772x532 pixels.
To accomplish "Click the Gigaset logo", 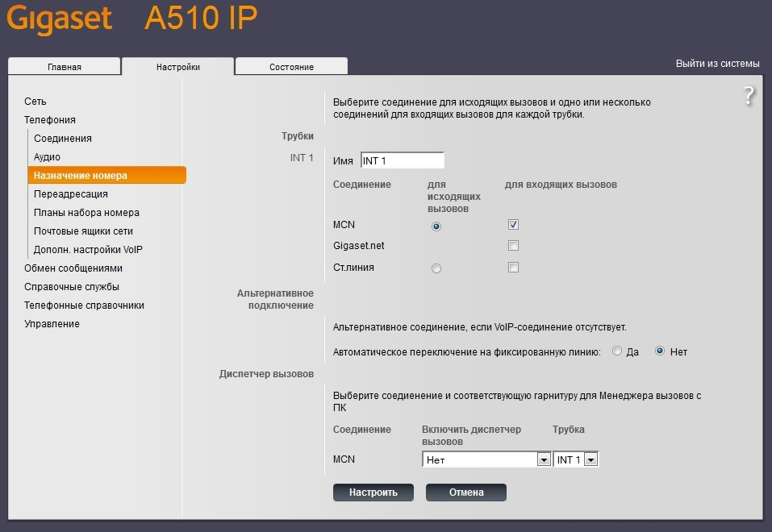I will pos(60,19).
